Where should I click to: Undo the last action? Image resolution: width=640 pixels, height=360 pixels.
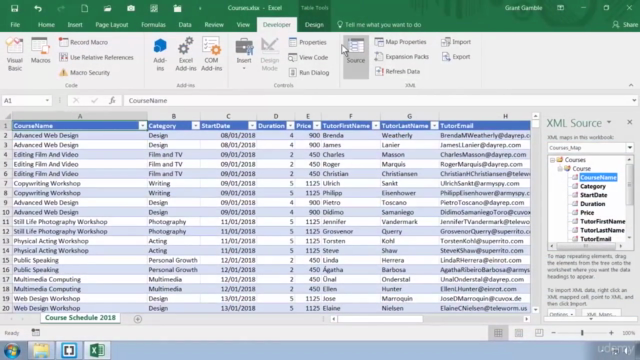[x=38, y=8]
